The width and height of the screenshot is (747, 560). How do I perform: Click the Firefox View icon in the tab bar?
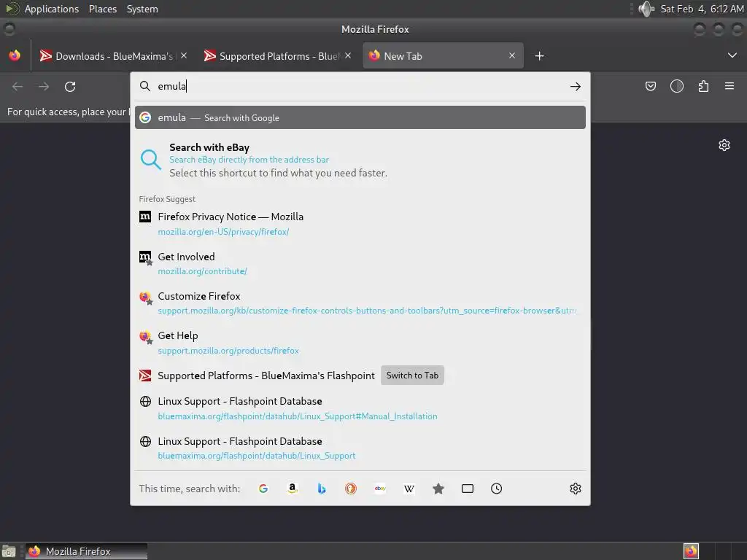15,55
